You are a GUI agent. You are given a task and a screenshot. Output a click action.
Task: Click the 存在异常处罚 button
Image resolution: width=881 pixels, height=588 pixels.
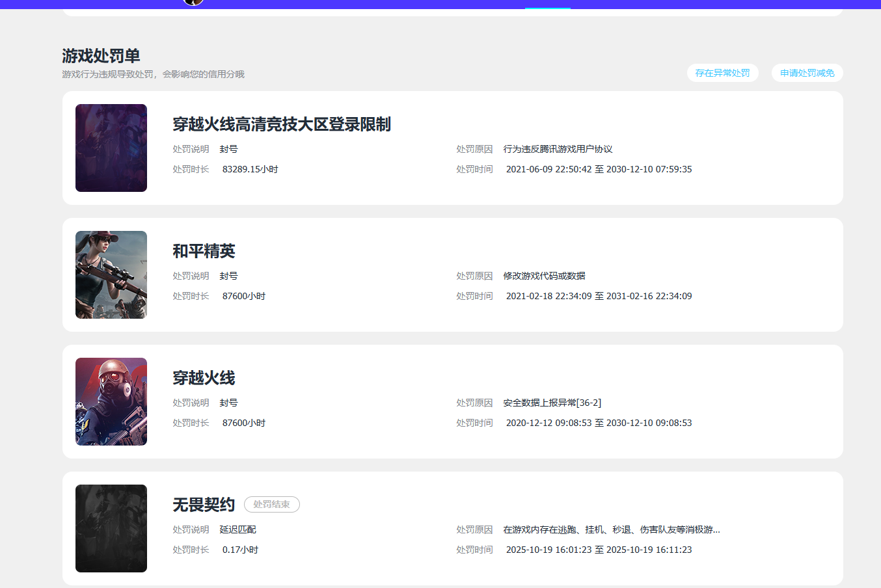722,73
